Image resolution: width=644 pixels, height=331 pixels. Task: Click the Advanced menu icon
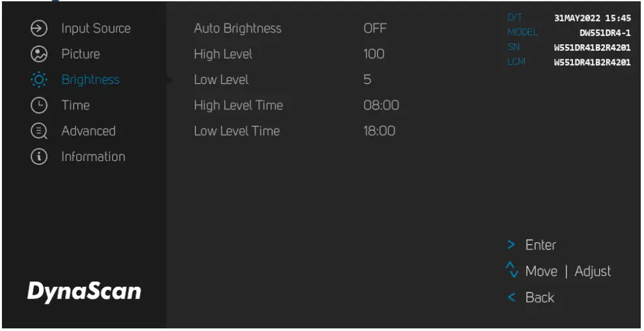pyautogui.click(x=39, y=131)
